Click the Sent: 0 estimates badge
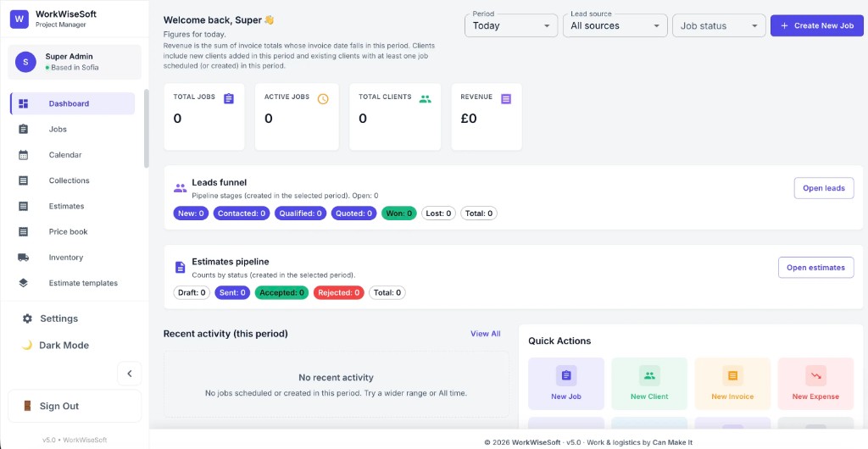868x449 pixels. pyautogui.click(x=232, y=292)
